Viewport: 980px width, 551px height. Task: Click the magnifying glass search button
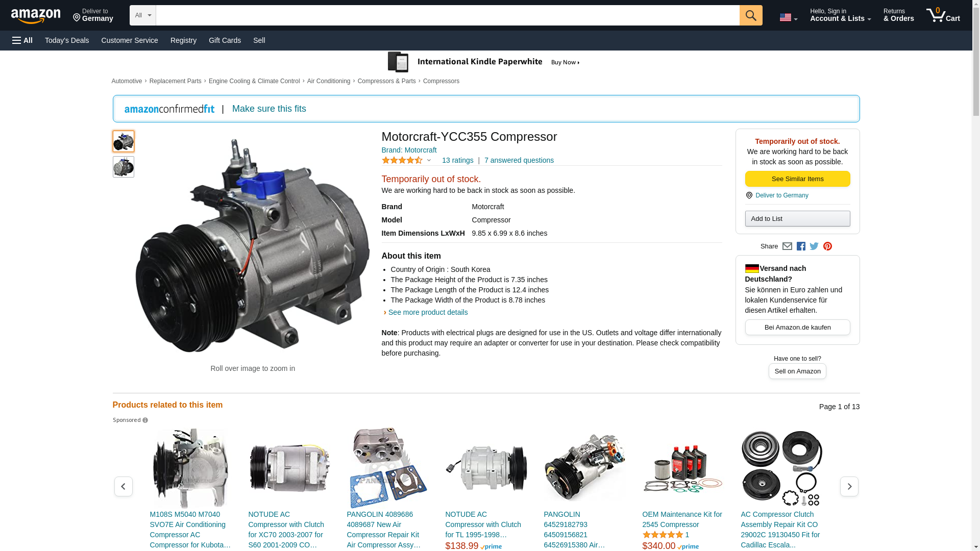click(x=751, y=15)
